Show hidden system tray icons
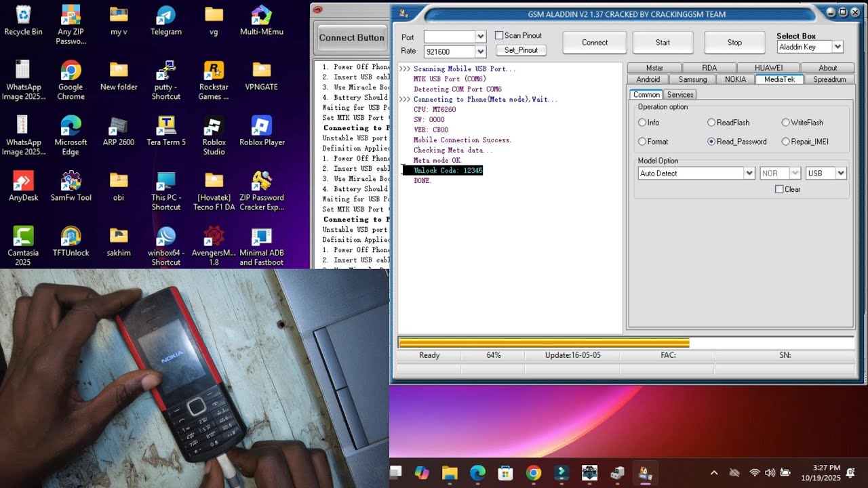The height and width of the screenshot is (488, 868). click(714, 472)
